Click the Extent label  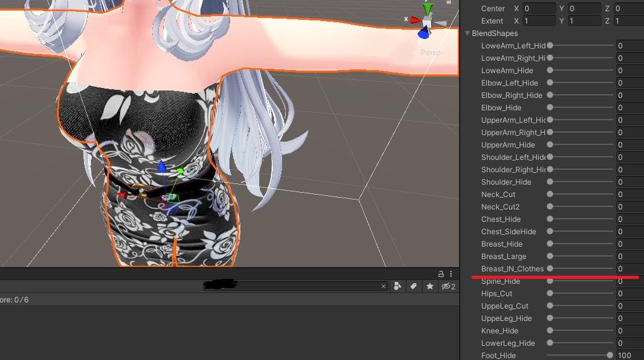point(492,21)
